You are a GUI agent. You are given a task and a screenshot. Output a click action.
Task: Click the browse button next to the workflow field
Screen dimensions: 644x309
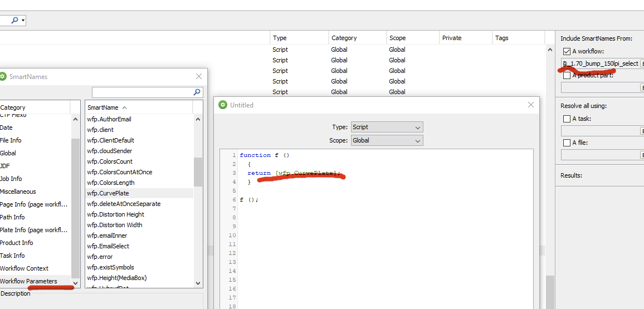[642, 63]
